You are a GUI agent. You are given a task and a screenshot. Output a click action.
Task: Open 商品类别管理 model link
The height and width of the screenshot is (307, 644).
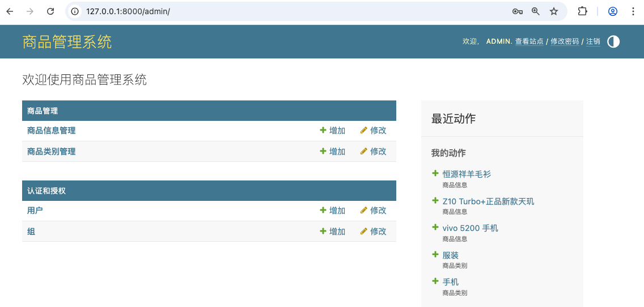click(x=52, y=152)
